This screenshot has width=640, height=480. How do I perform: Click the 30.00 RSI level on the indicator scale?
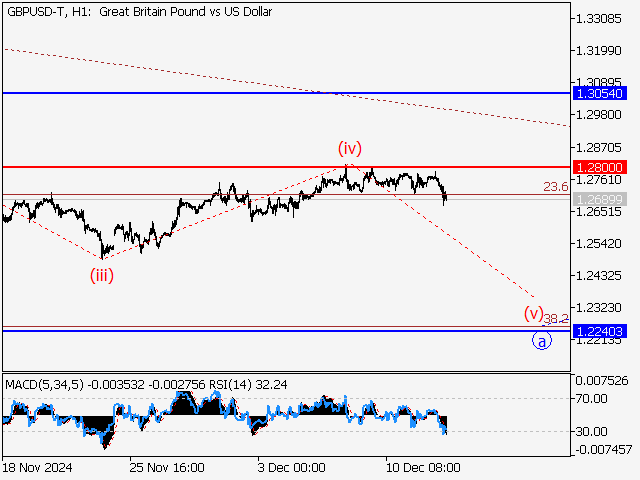click(x=592, y=431)
